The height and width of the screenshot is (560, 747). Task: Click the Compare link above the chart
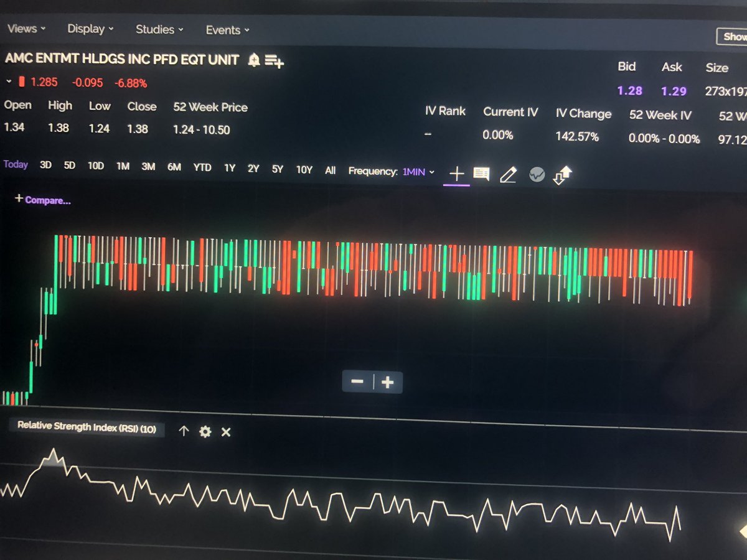click(42, 200)
